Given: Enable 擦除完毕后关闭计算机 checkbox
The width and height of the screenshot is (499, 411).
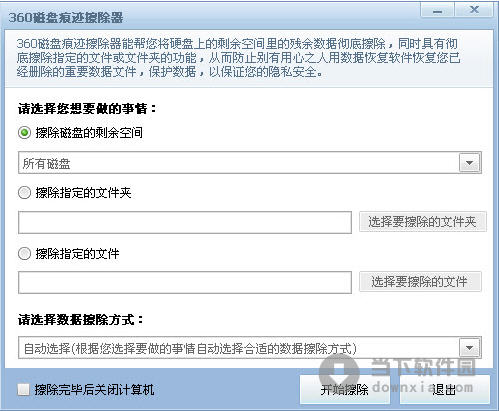Looking at the screenshot, I should click(24, 389).
